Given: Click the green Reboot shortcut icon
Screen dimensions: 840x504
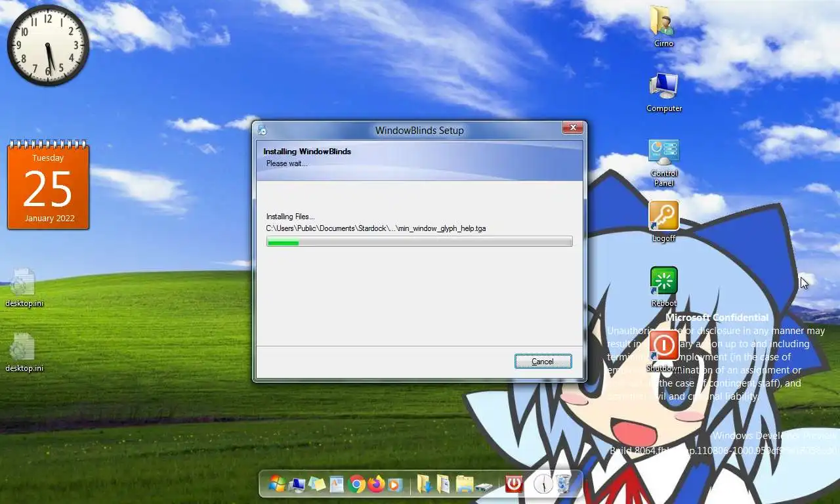Looking at the screenshot, I should click(663, 281).
